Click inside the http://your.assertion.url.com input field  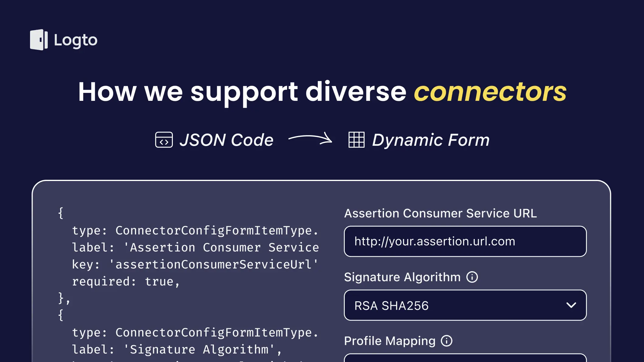[x=465, y=241]
